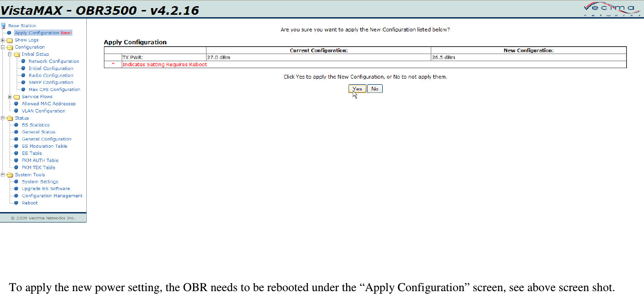This screenshot has width=644, height=294.
Task: Click the Indicates Setting Requires Reboot note
Action: point(164,64)
